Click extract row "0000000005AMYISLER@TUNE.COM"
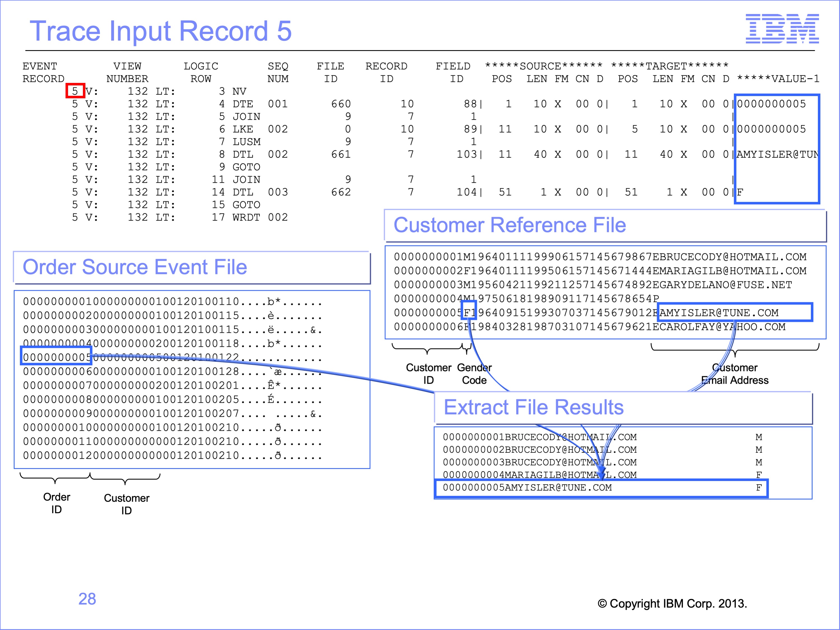 pyautogui.click(x=602, y=488)
